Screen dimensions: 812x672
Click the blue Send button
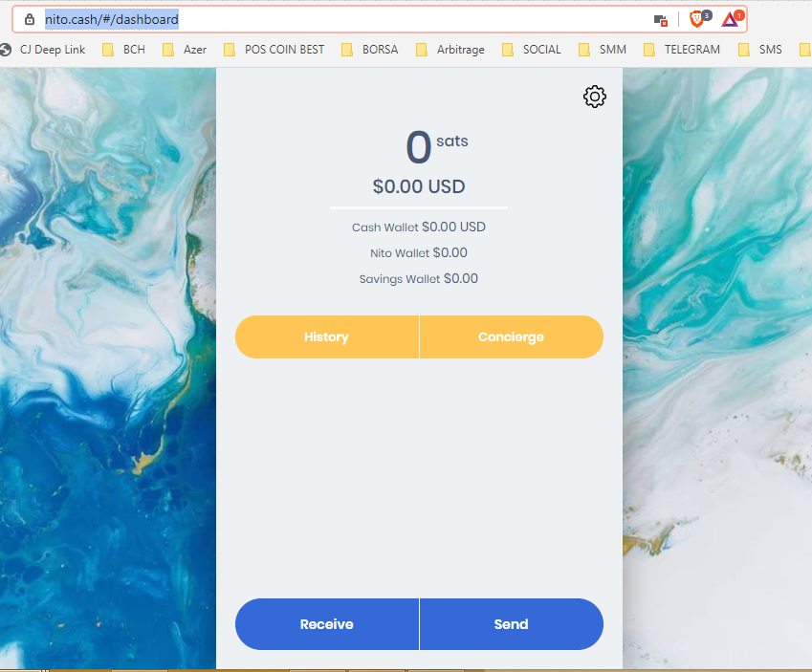(512, 624)
